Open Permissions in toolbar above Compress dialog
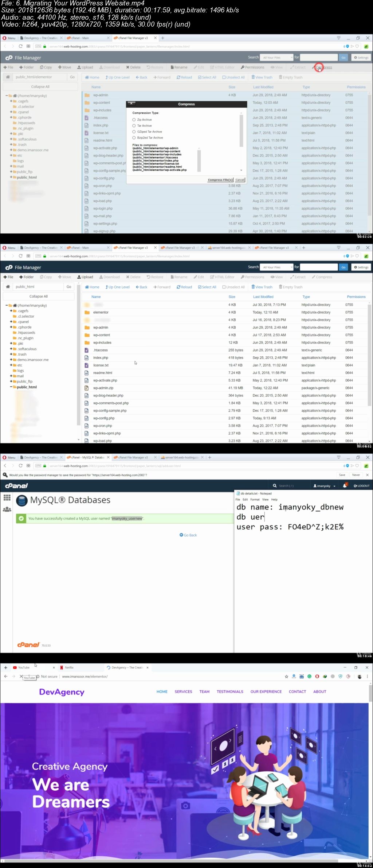 click(252, 67)
